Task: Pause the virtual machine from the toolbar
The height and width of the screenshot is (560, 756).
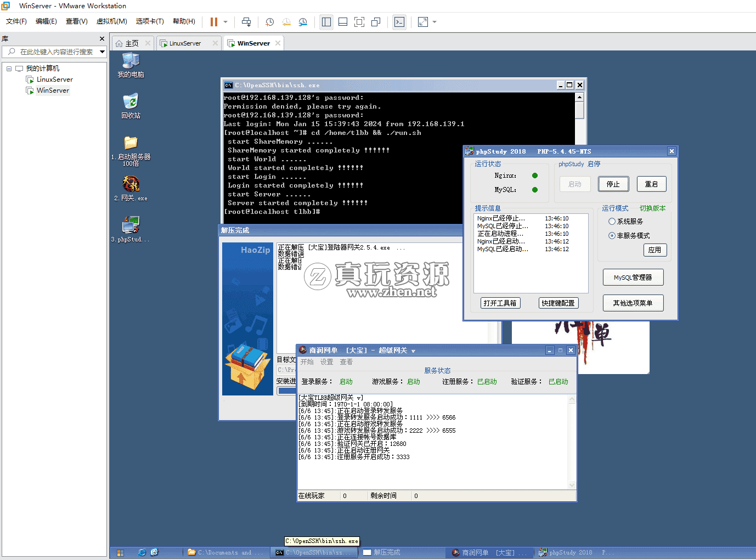Action: click(214, 22)
